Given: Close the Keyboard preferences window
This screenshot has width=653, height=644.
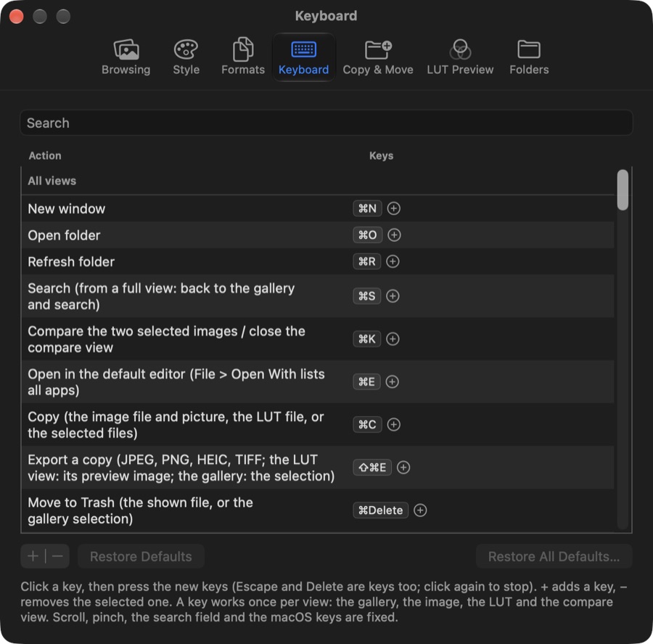Looking at the screenshot, I should tap(16, 17).
